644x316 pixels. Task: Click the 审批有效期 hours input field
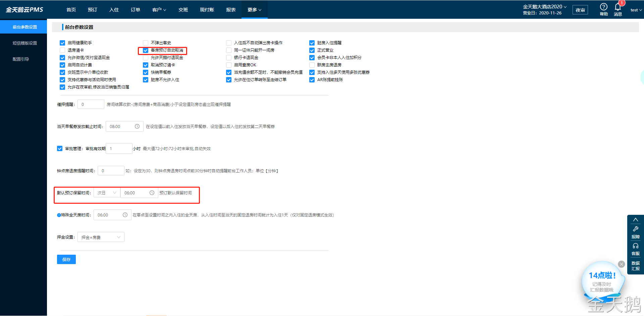click(x=119, y=148)
